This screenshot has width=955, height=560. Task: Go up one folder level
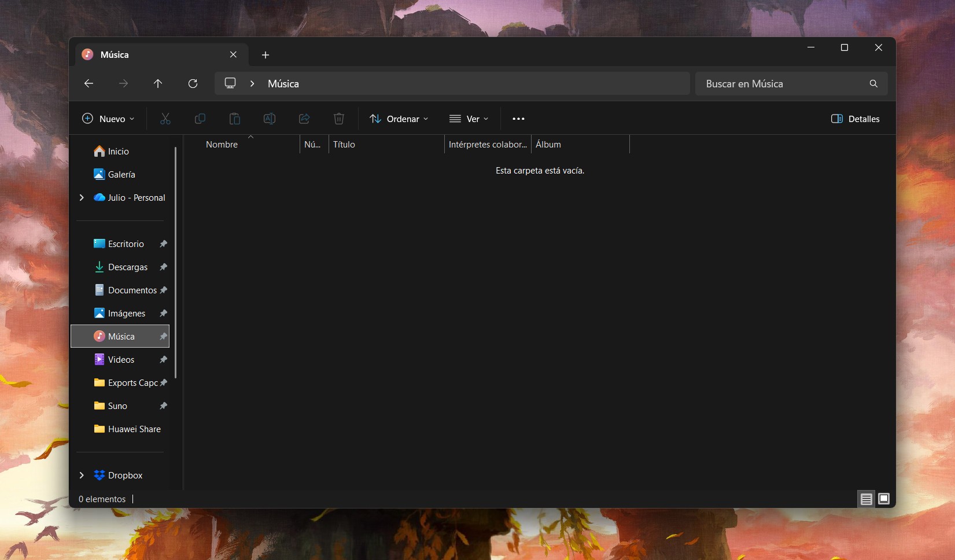(158, 84)
